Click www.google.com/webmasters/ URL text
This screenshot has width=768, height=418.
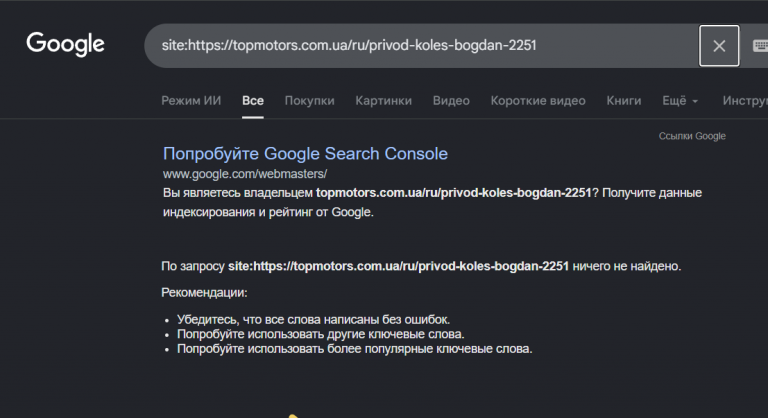[x=245, y=174]
